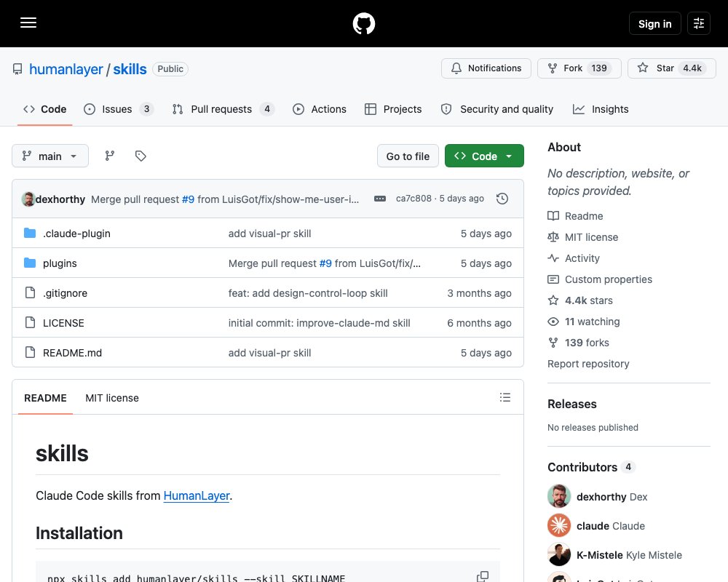Click the Sign in button
Screen dimensions: 728x582
click(654, 23)
